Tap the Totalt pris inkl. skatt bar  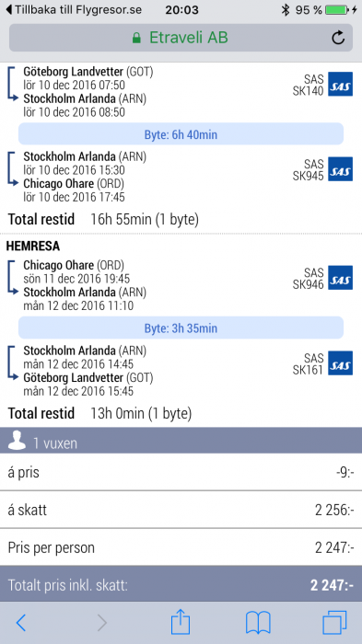[x=181, y=584]
